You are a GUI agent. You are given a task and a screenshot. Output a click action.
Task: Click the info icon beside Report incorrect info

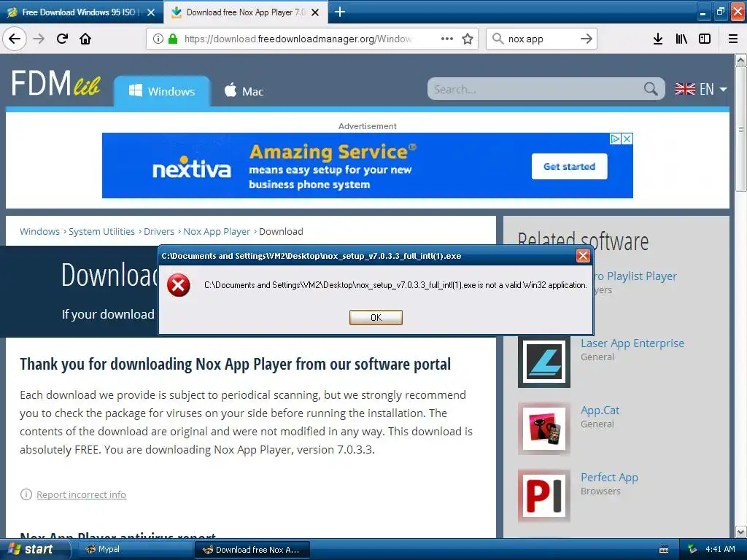coord(26,494)
